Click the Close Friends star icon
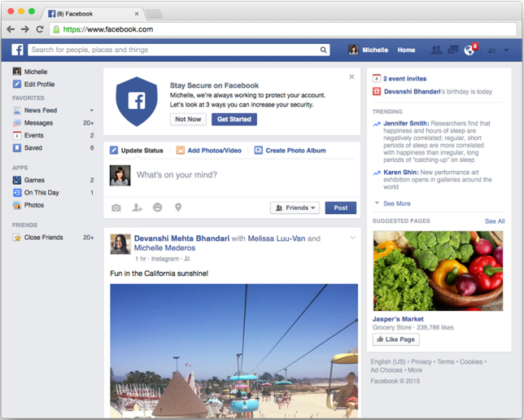524x420 pixels. point(17,238)
